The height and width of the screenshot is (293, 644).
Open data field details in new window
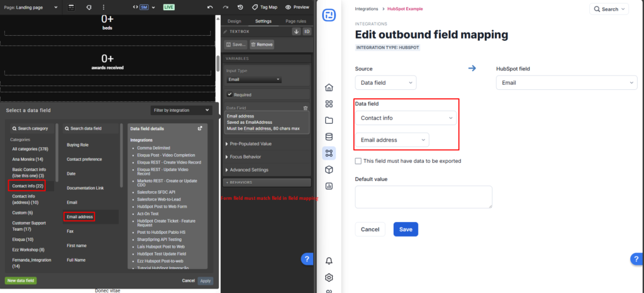200,128
